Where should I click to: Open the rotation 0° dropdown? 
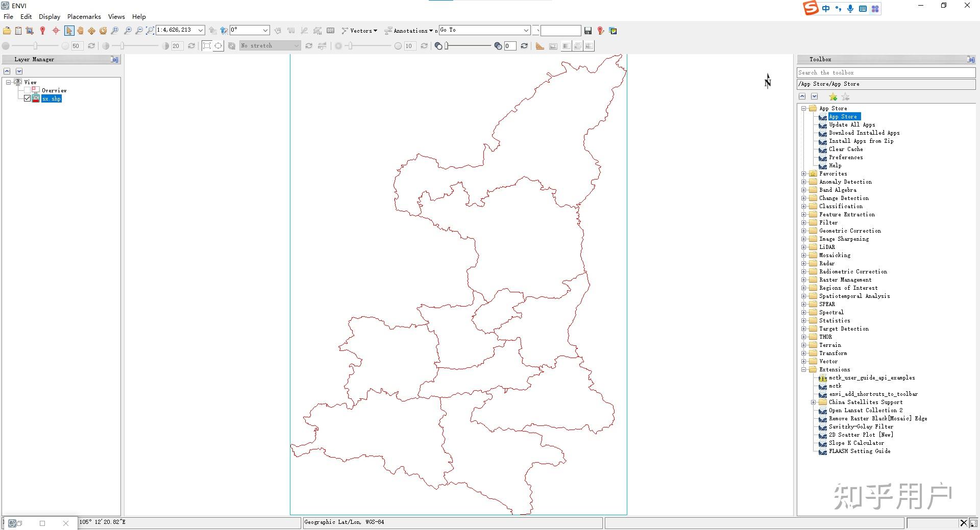265,31
